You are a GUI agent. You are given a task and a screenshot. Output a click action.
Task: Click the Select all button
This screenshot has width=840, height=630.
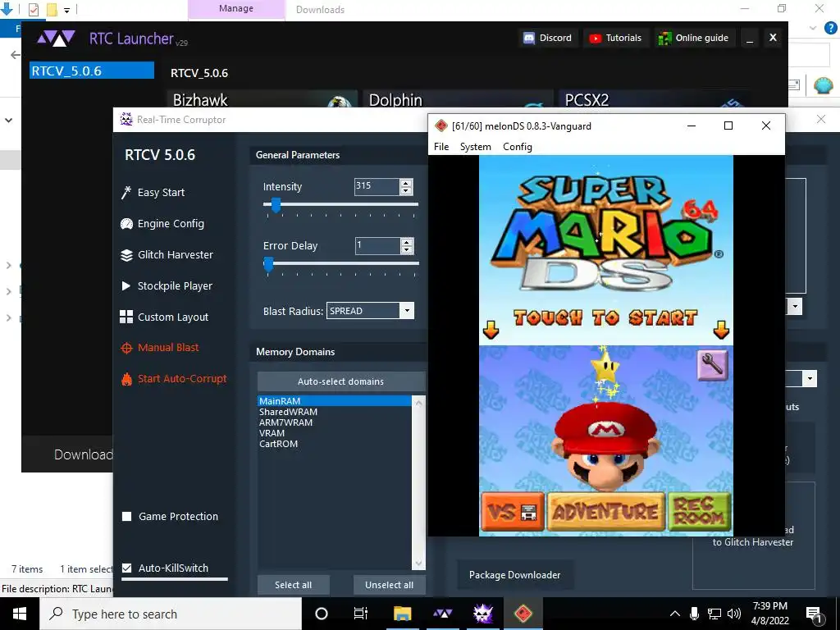tap(293, 585)
